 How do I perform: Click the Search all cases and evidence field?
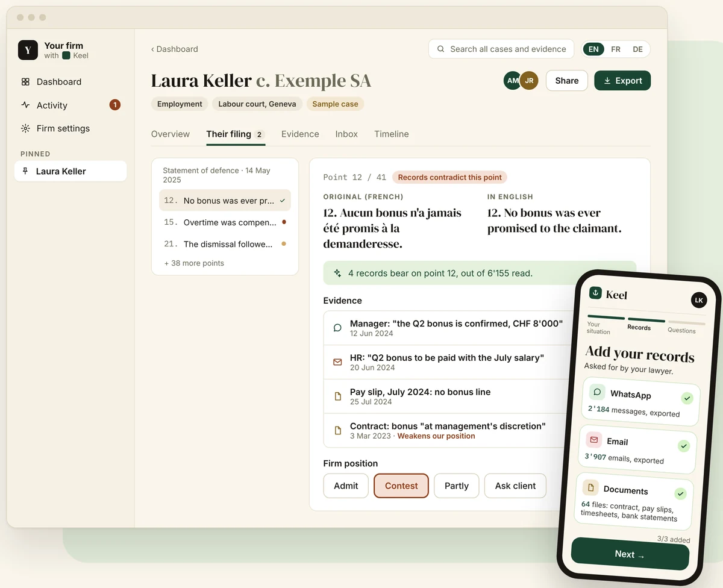point(501,49)
